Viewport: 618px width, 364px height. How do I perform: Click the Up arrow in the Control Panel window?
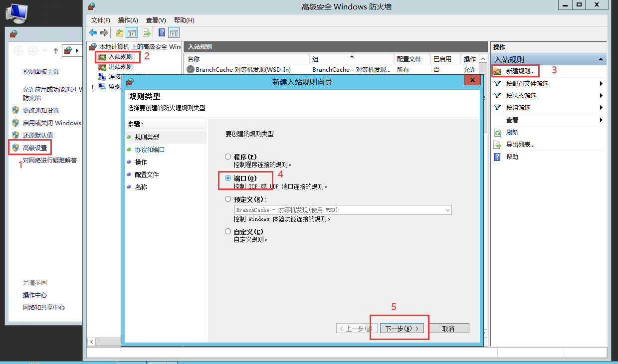(56, 50)
